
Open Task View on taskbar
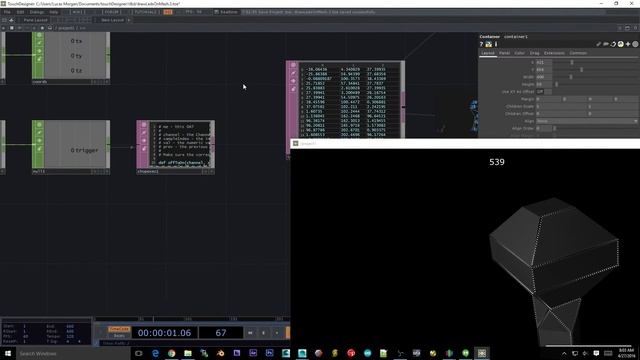pyautogui.click(x=138, y=353)
